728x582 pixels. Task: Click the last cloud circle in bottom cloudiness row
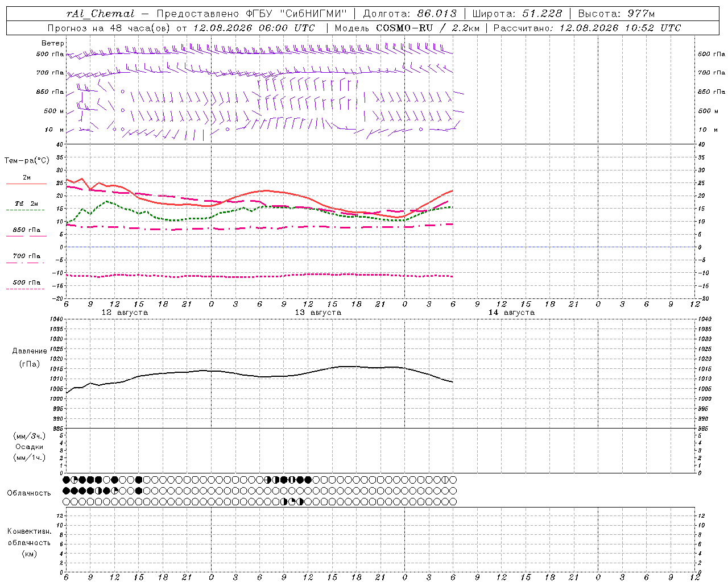click(x=453, y=502)
